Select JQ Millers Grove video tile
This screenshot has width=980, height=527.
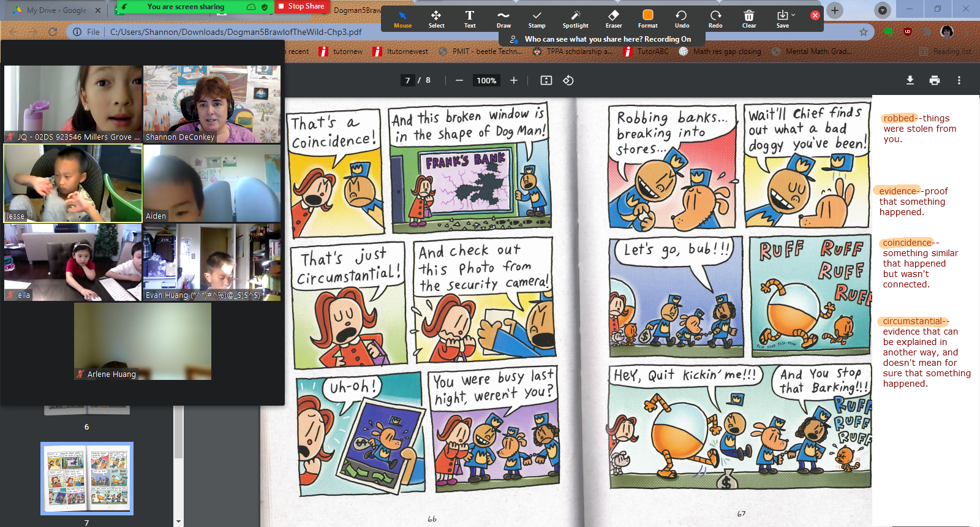73,104
